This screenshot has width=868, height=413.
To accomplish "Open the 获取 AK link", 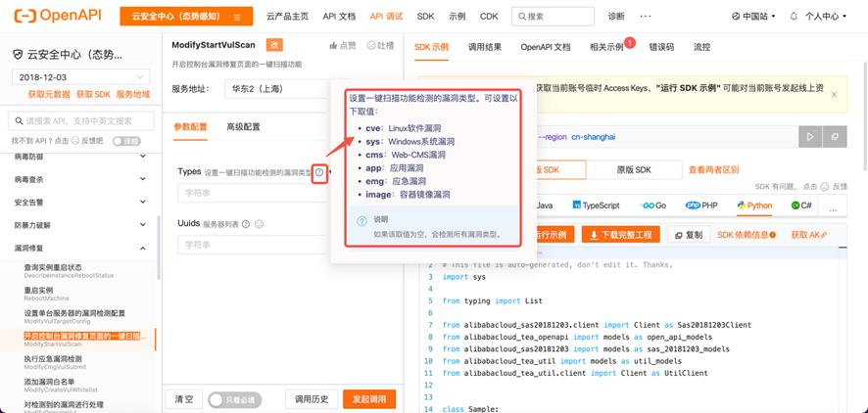I will point(809,235).
